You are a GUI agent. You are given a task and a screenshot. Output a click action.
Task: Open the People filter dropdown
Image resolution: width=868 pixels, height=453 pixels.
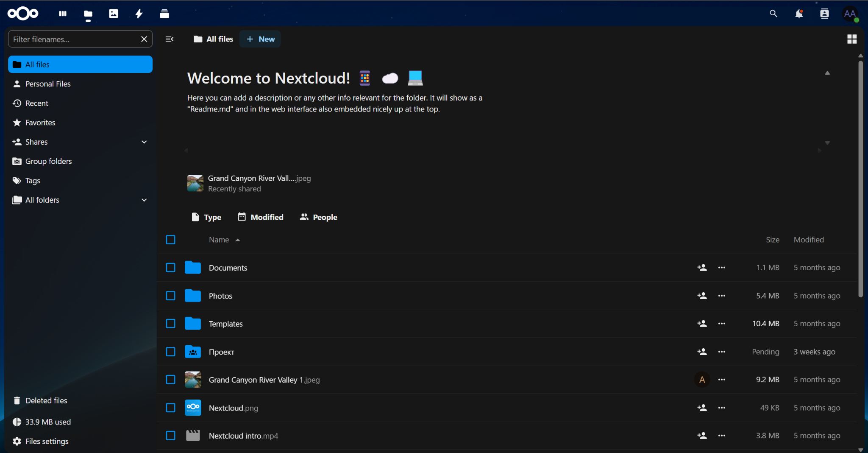tap(319, 217)
